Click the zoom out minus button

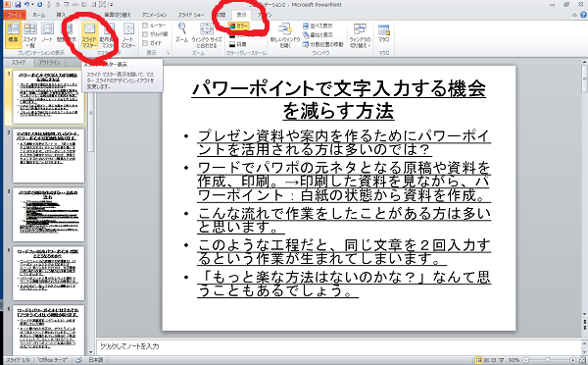pos(525,360)
